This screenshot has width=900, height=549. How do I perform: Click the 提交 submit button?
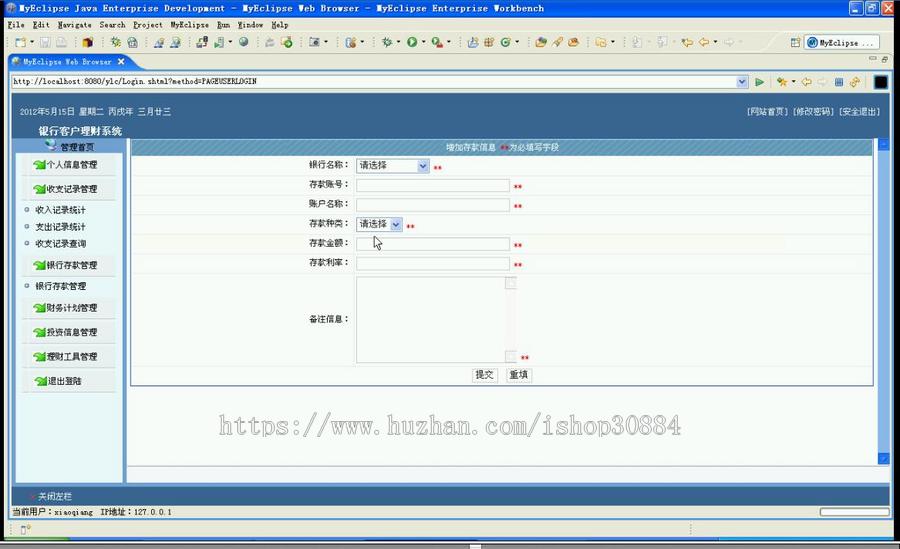tap(484, 375)
